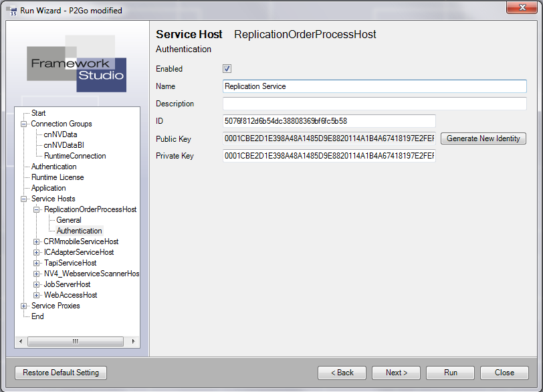Select End in the tree
Screen dimensions: 543x392
pyautogui.click(x=37, y=317)
